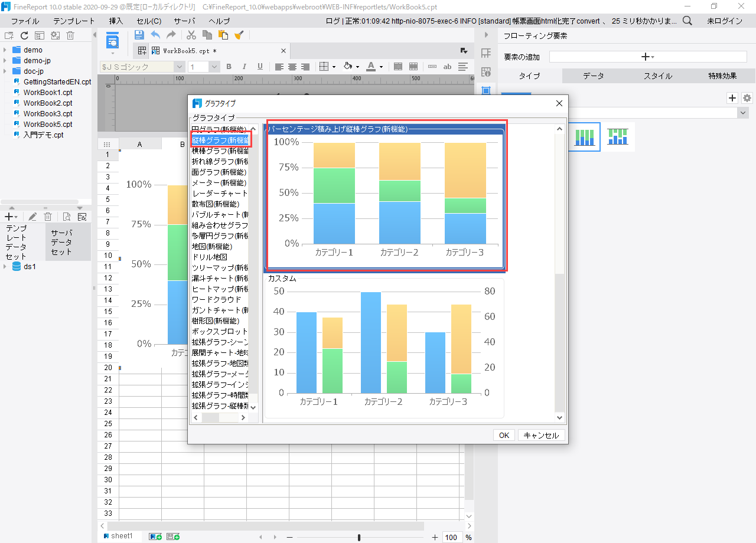
Task: Toggle bold formatting
Action: 229,67
